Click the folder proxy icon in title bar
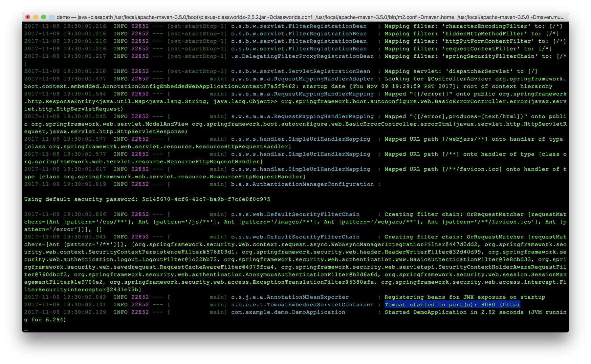591x364 pixels. (x=52, y=17)
